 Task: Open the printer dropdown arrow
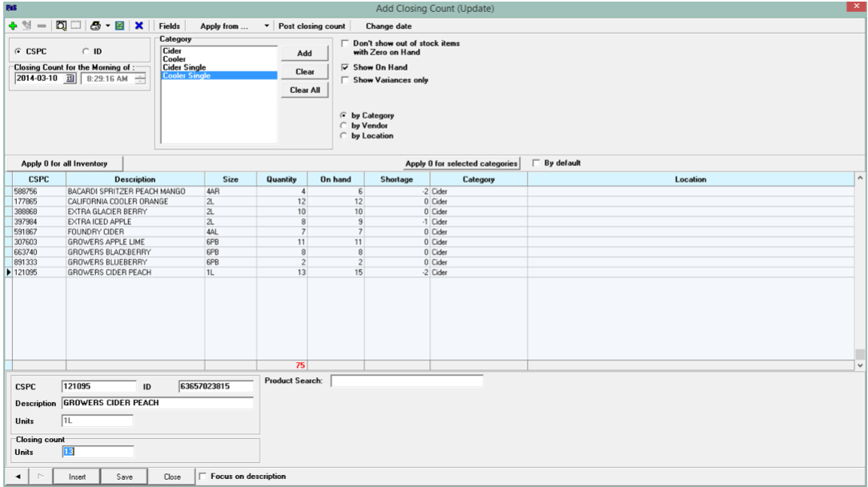tap(107, 26)
